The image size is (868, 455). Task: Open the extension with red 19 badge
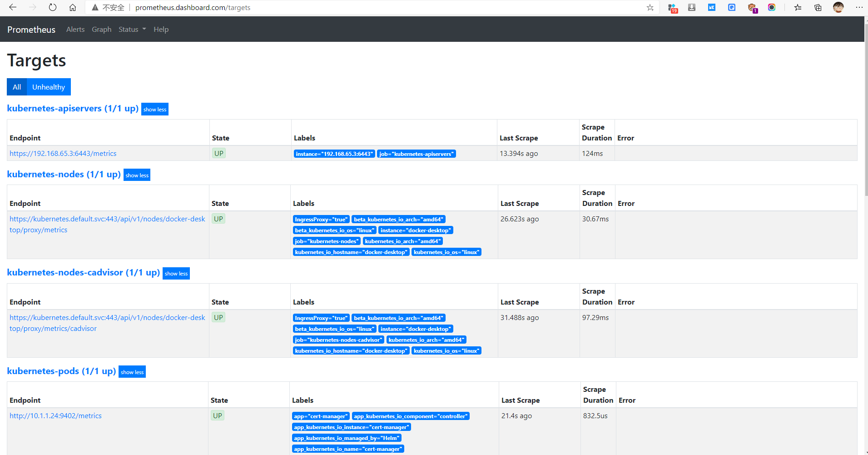point(673,8)
